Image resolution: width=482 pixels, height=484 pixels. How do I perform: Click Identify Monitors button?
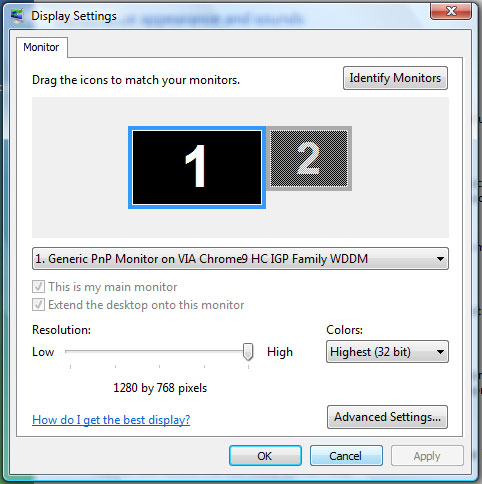tap(395, 78)
